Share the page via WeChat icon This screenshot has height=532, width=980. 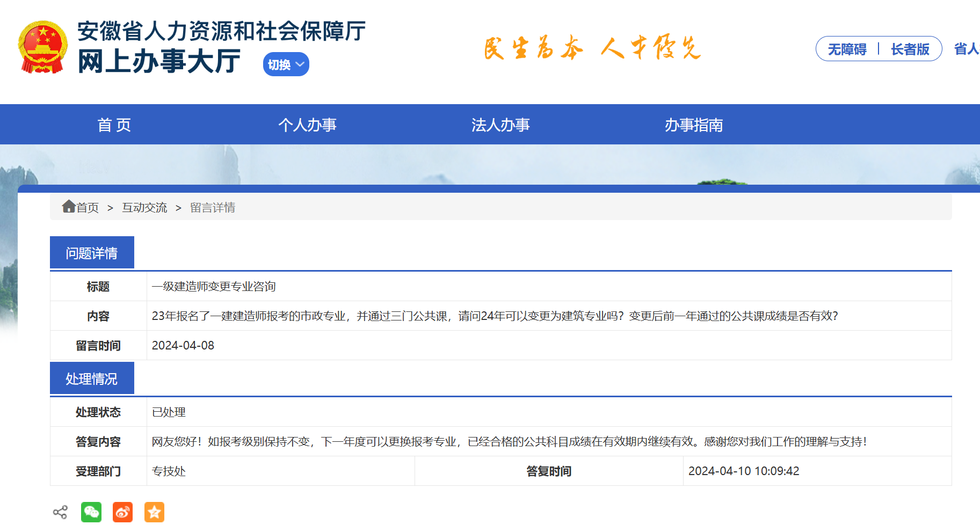click(x=91, y=512)
